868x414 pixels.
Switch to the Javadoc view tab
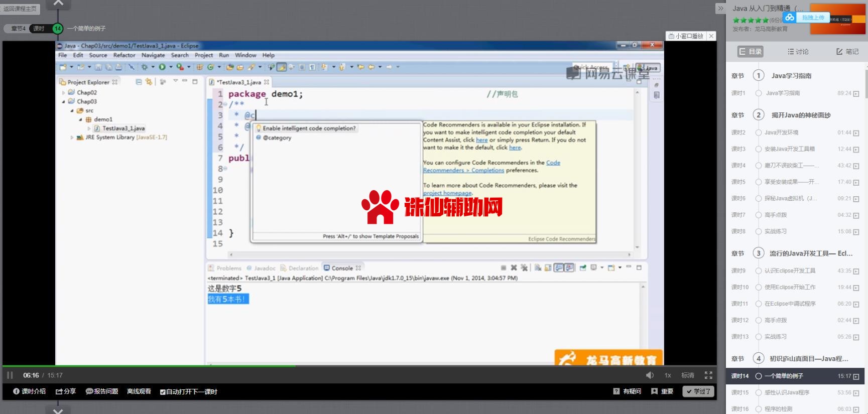coord(261,268)
